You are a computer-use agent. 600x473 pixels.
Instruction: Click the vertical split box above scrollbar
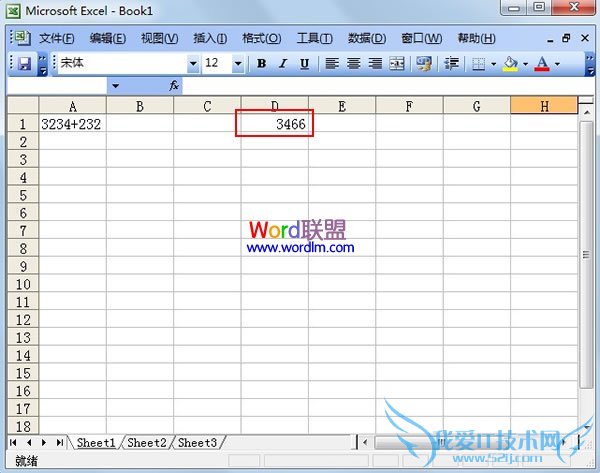pos(586,101)
